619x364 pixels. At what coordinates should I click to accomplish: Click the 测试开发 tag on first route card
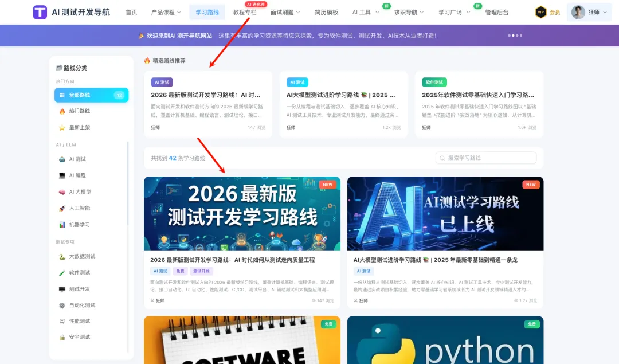point(201,271)
